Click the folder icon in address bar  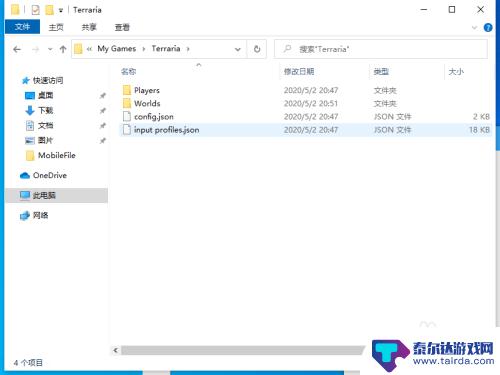coord(78,49)
